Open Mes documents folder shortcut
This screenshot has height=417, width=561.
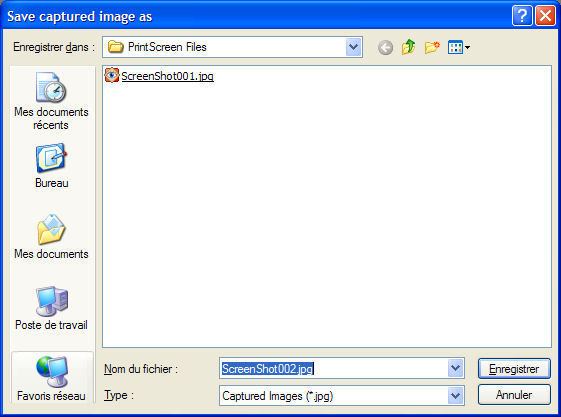point(51,236)
